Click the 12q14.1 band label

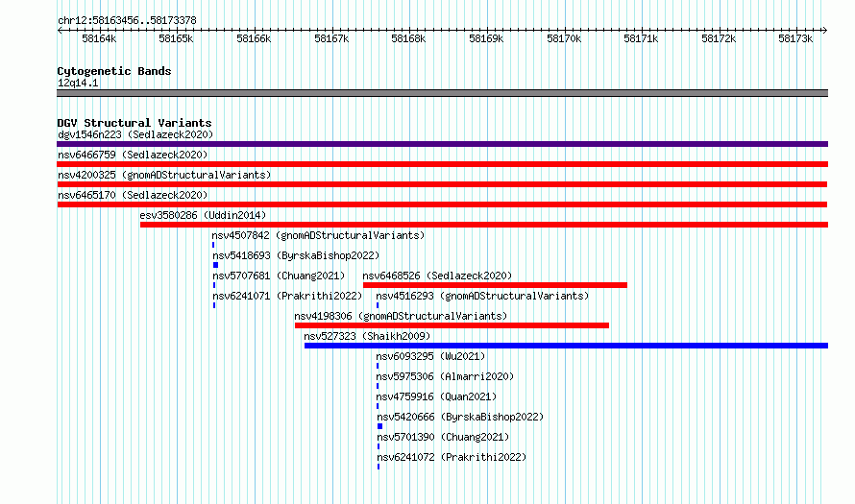pyautogui.click(x=78, y=83)
